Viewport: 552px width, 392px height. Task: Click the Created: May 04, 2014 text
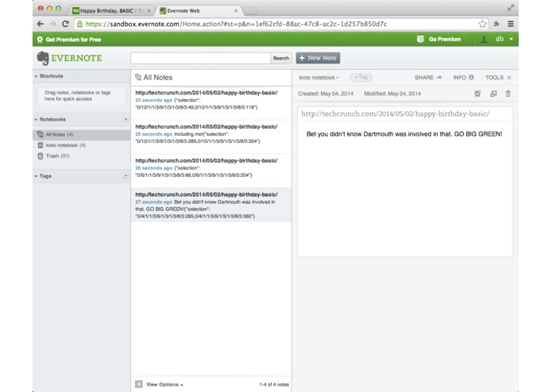coord(326,94)
